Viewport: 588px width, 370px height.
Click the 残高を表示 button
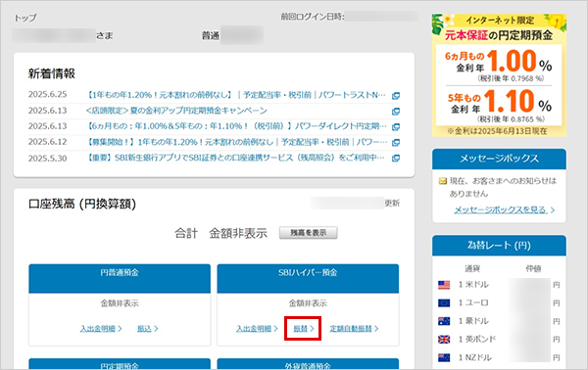(x=309, y=233)
